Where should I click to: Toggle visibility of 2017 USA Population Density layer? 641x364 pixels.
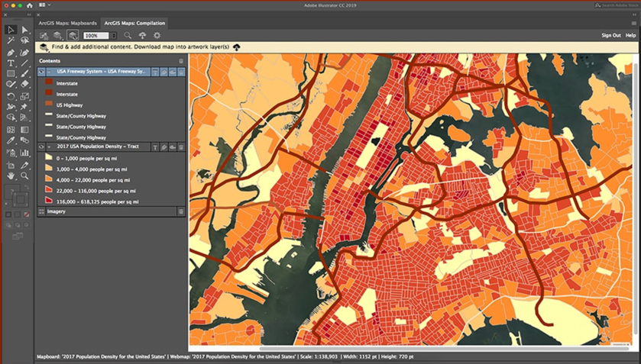pyautogui.click(x=41, y=147)
